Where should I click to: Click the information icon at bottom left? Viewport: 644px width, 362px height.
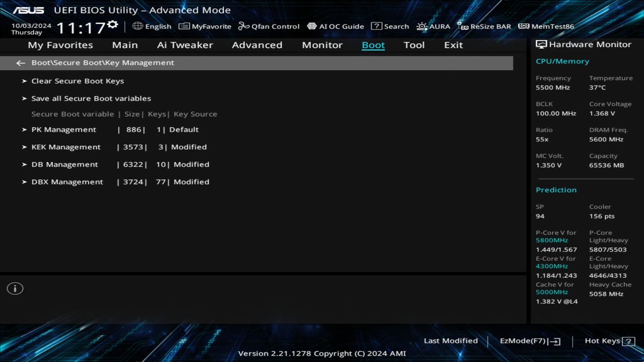pos(15,288)
